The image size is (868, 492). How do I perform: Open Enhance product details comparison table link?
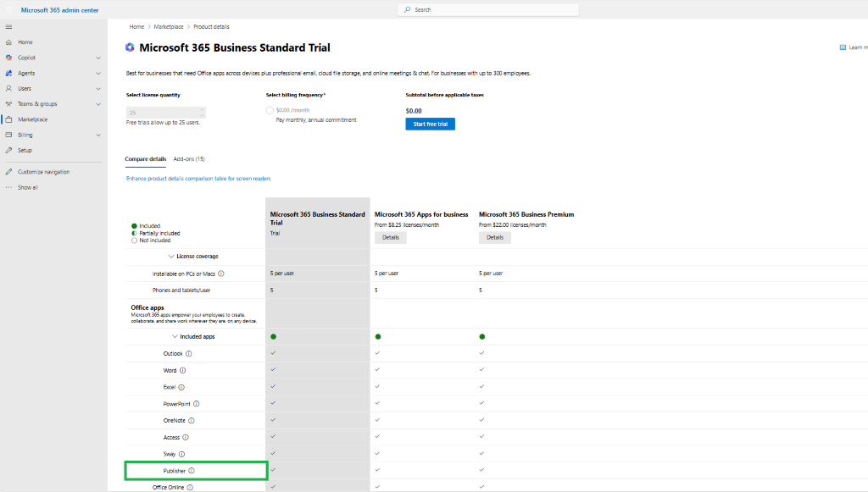(198, 179)
